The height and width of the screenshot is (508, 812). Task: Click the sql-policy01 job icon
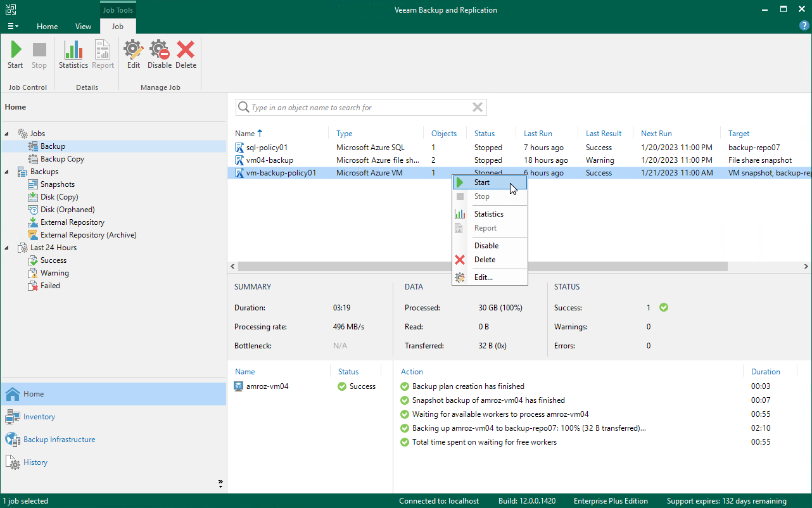pyautogui.click(x=239, y=148)
